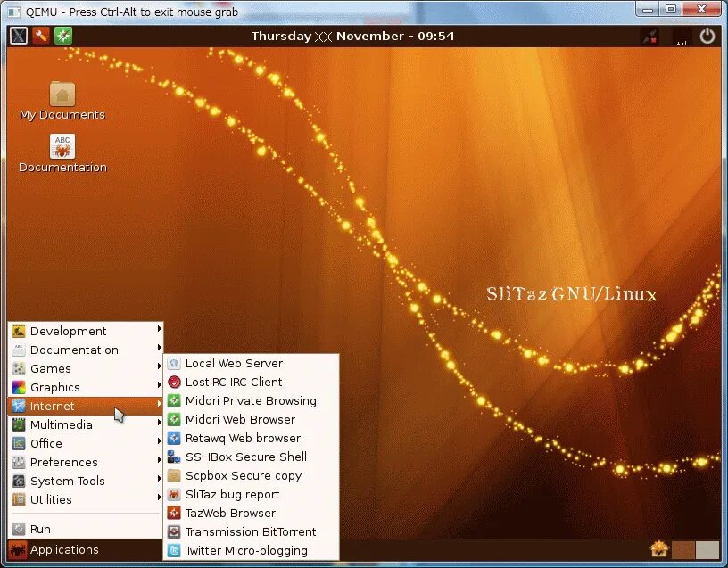Expand the Multimedia submenu arrow
The width and height of the screenshot is (728, 568).
click(x=159, y=423)
